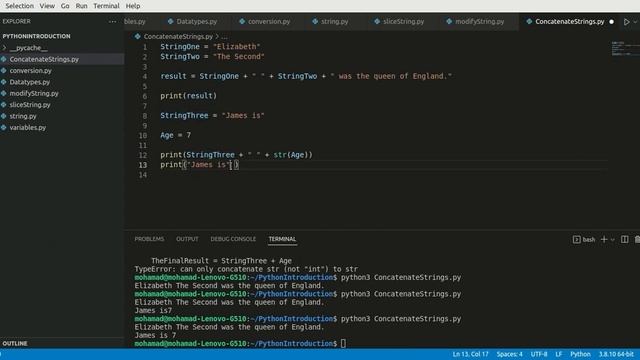
Task: Click the Age = 7 code line
Action: pyautogui.click(x=175, y=135)
